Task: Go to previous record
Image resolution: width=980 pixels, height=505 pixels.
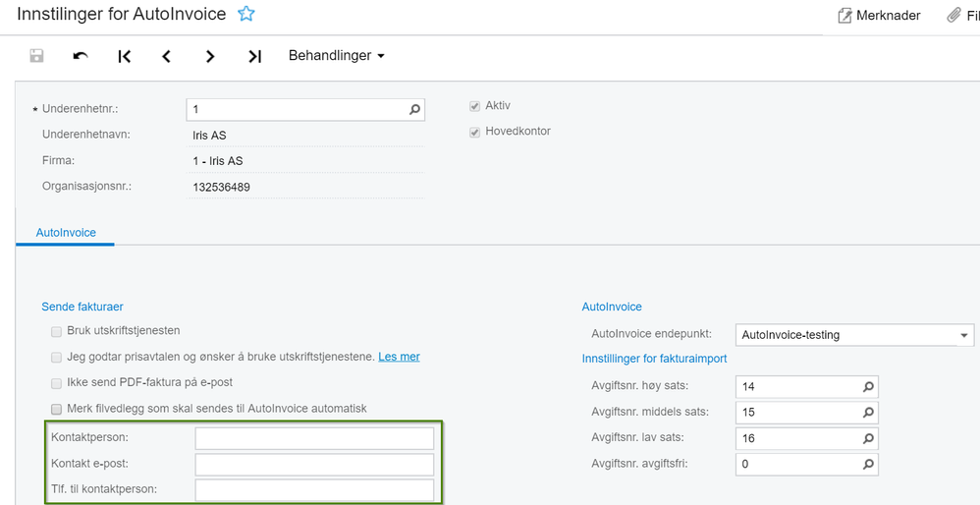Action: click(166, 56)
